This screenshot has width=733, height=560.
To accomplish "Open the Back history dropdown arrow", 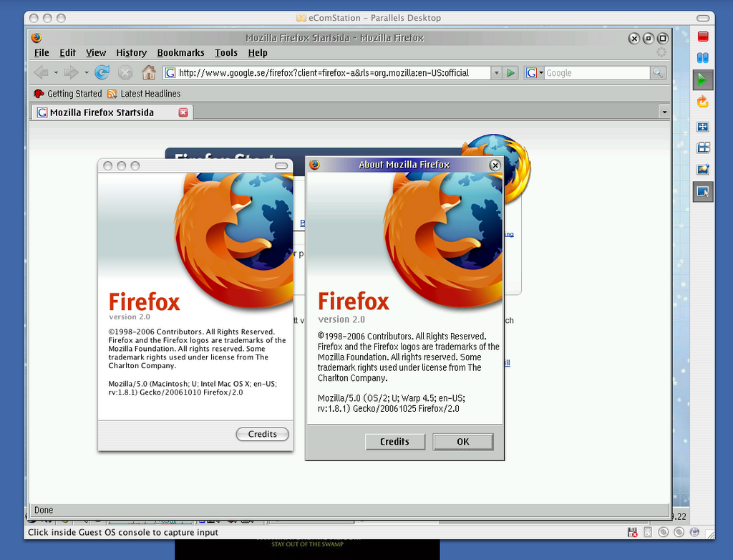I will point(56,73).
